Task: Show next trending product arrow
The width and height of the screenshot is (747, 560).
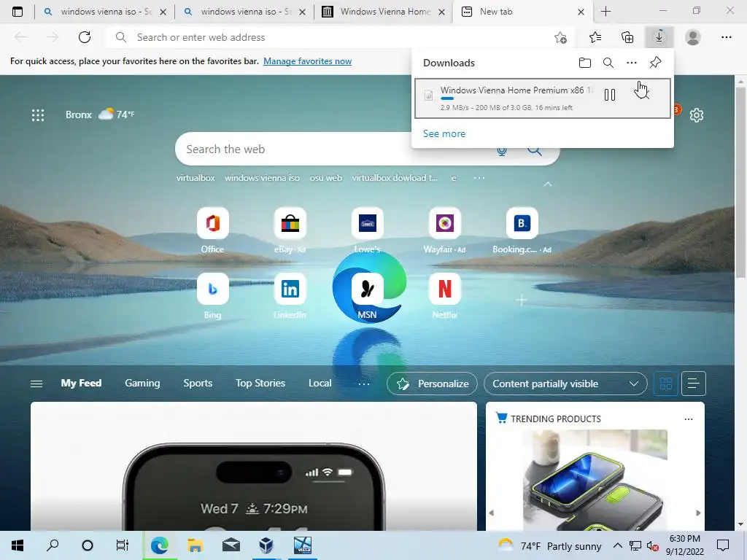Action: 698,513
